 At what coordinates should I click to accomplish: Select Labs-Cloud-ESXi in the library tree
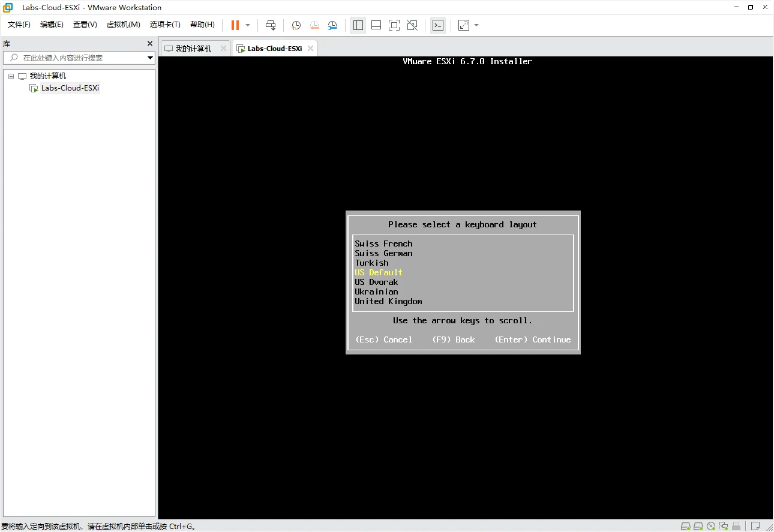[70, 88]
